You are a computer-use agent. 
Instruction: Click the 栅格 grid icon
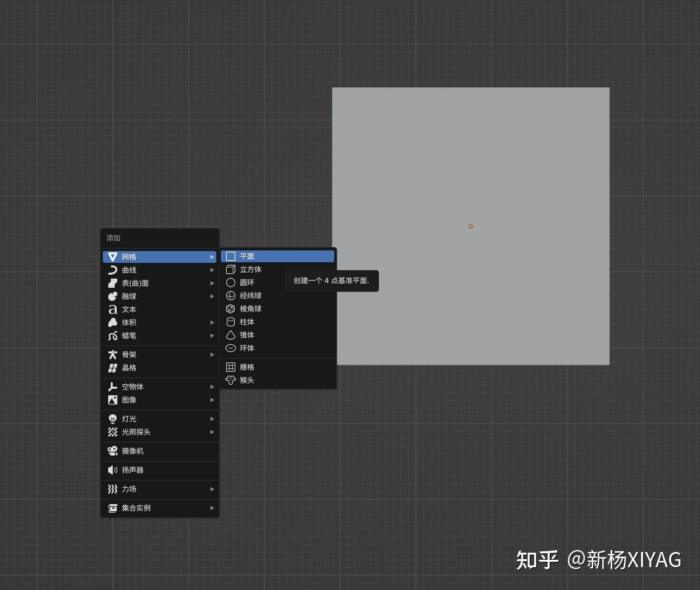coord(230,367)
